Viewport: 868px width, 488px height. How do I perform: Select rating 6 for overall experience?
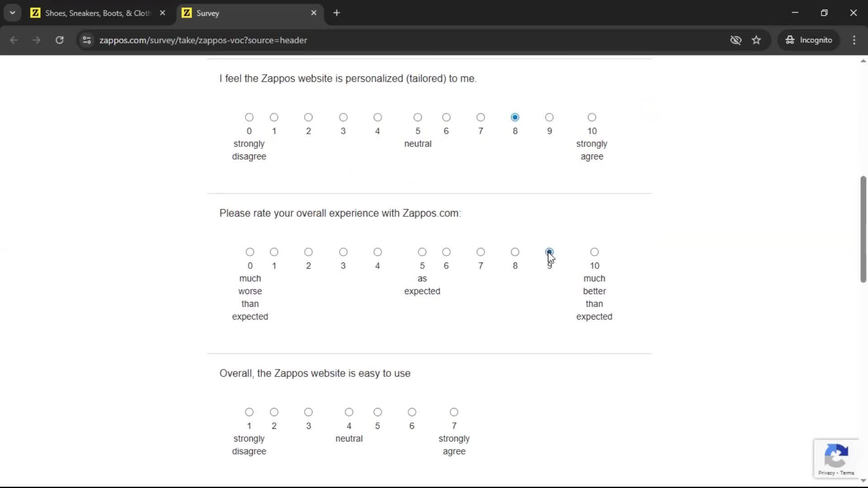[x=446, y=252]
